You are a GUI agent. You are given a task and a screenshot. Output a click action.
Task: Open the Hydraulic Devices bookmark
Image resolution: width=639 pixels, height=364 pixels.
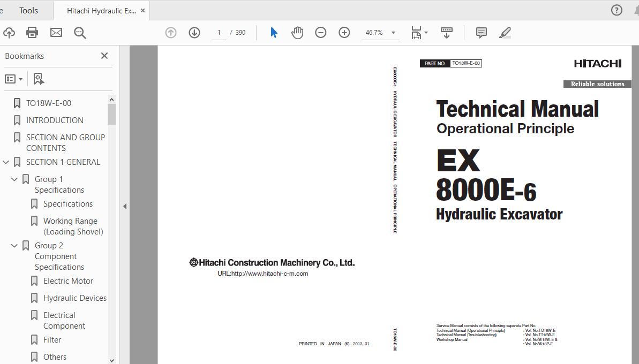(74, 298)
